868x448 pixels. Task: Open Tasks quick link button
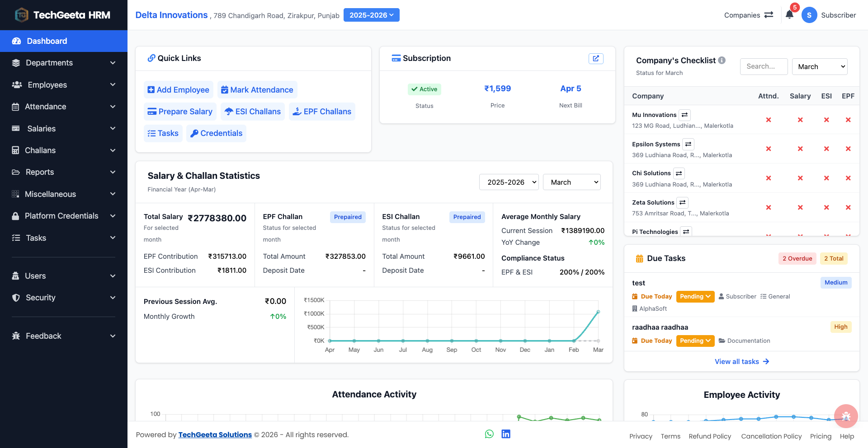(x=163, y=133)
